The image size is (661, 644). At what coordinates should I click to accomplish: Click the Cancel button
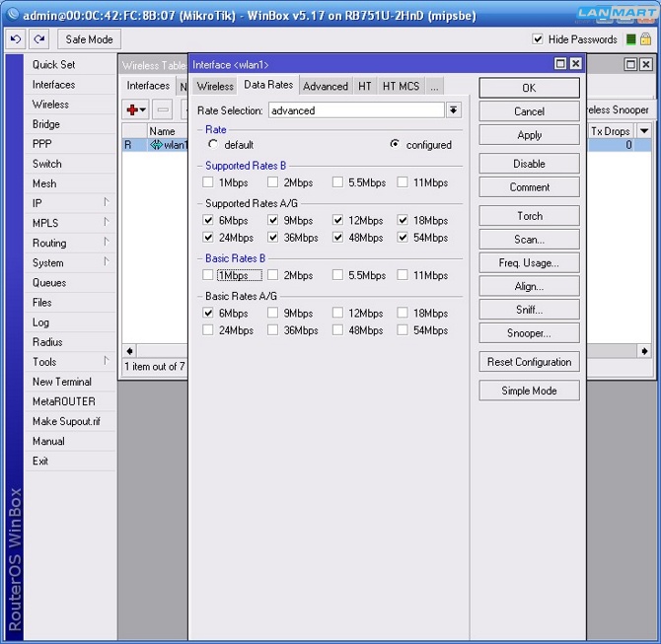[x=529, y=111]
